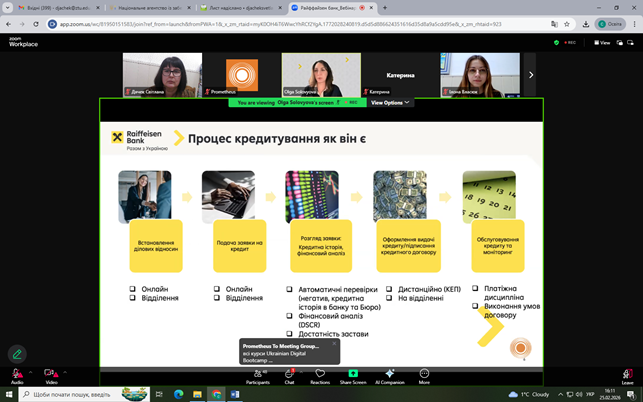Show next participants with right arrow
The width and height of the screenshot is (643, 402).
tap(531, 74)
